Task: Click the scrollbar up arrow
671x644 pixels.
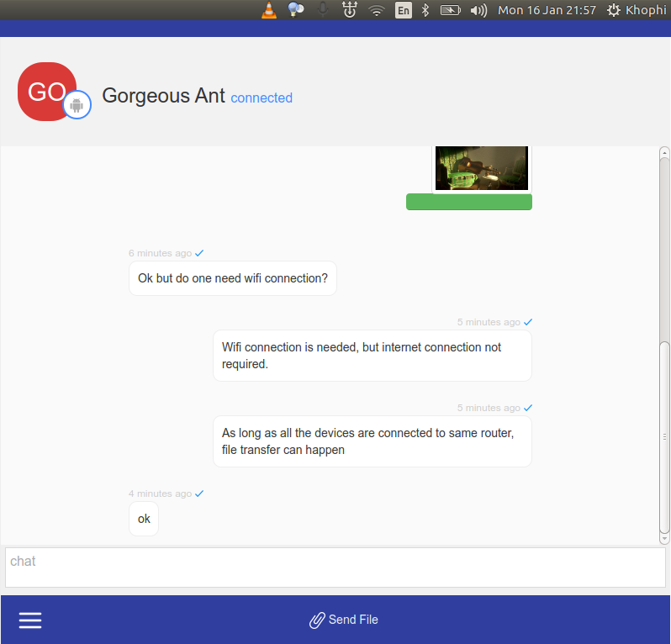Action: (664, 153)
